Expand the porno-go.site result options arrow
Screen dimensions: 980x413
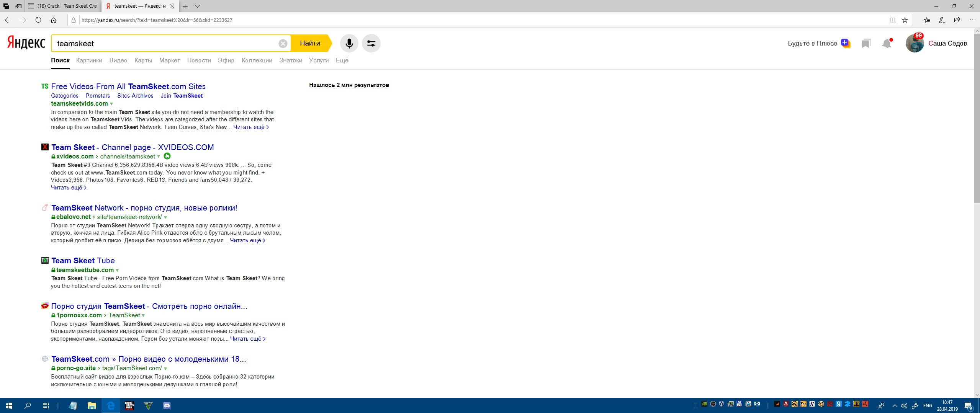point(165,368)
